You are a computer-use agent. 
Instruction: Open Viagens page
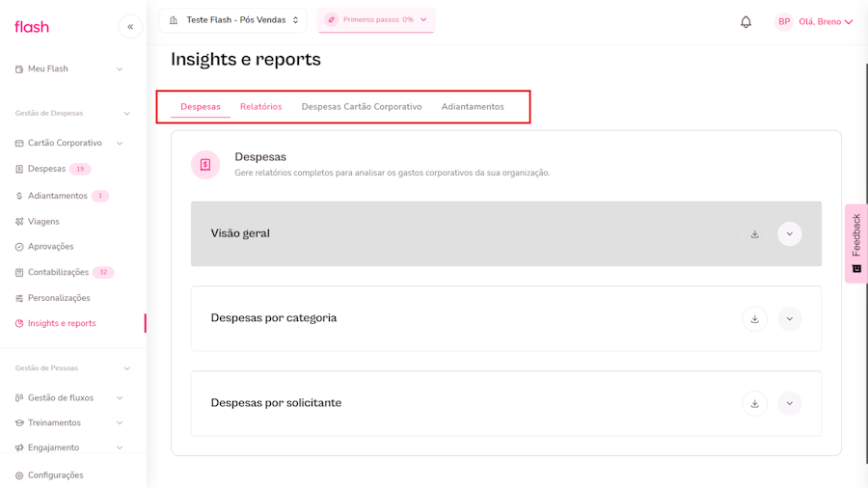(x=43, y=221)
